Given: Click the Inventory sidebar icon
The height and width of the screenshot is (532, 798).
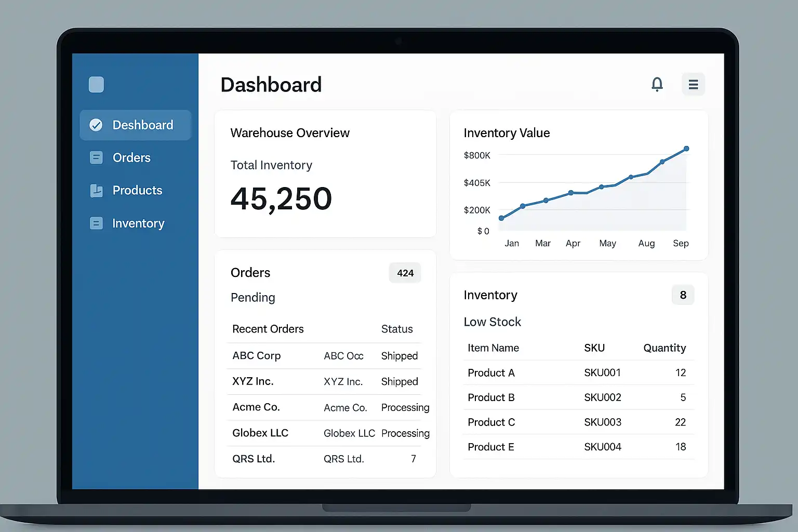Looking at the screenshot, I should click(x=96, y=223).
